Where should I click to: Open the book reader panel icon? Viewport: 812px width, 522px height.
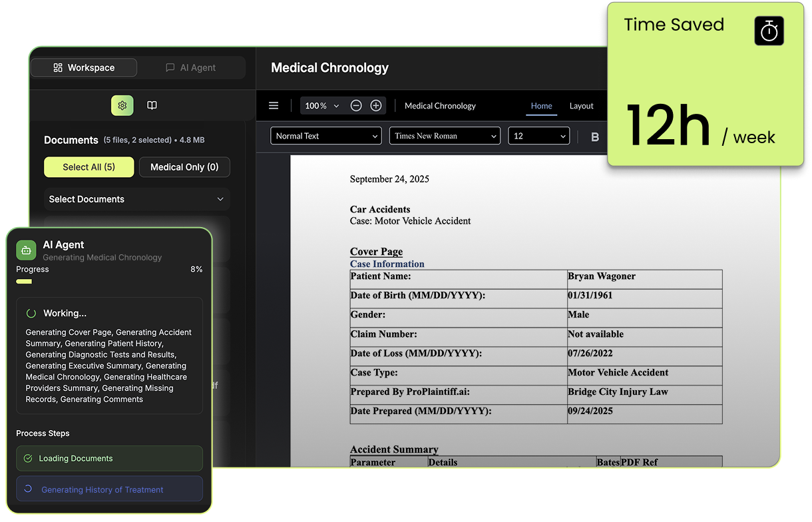pyautogui.click(x=152, y=105)
